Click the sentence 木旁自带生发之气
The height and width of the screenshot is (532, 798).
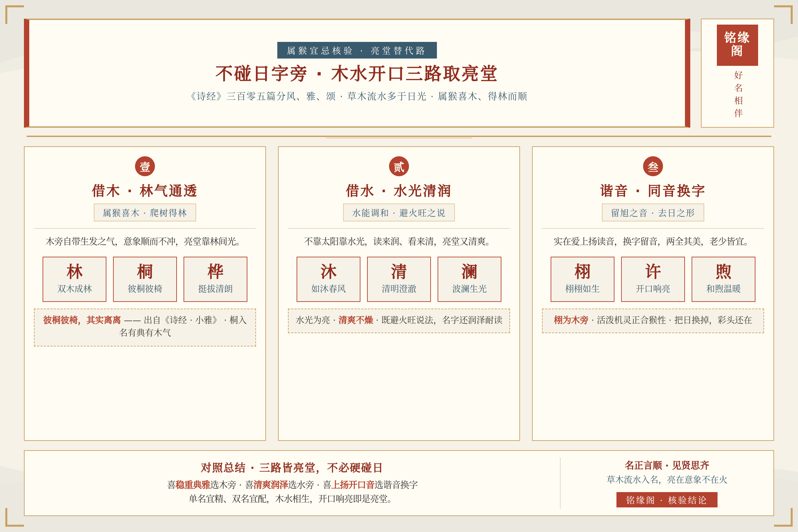145,241
